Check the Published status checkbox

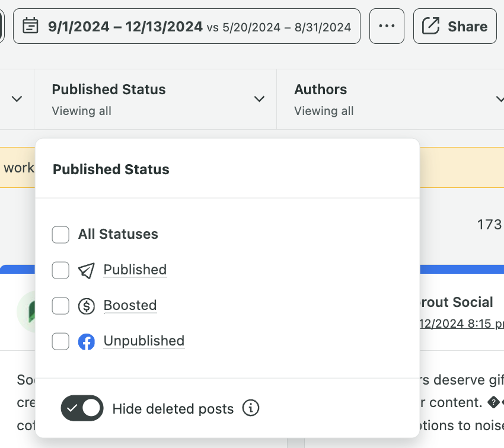coord(60,270)
